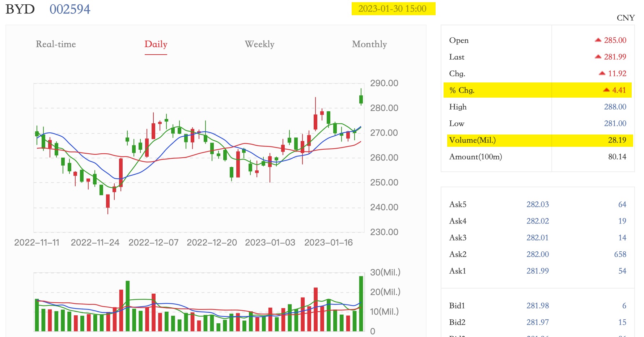Click the up arrow in the % Chg. row
The image size is (644, 337).
(606, 90)
